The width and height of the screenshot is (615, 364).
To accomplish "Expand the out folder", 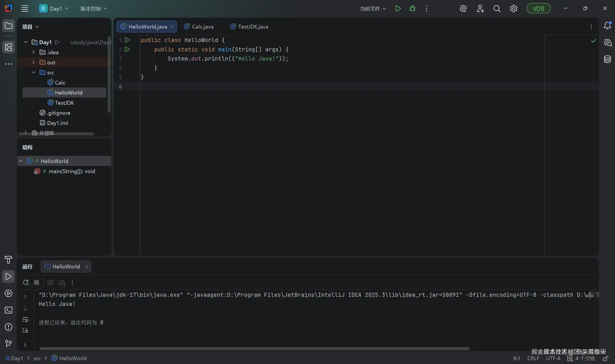I will (x=34, y=62).
